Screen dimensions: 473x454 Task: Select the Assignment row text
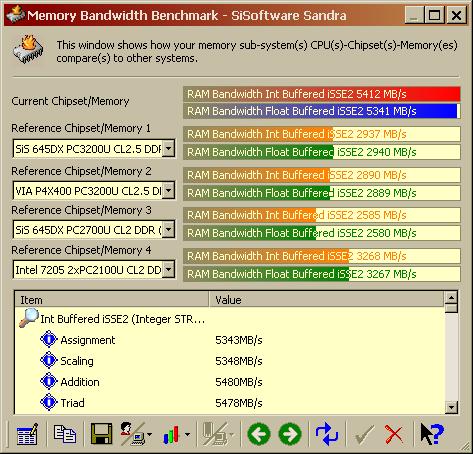(x=88, y=340)
